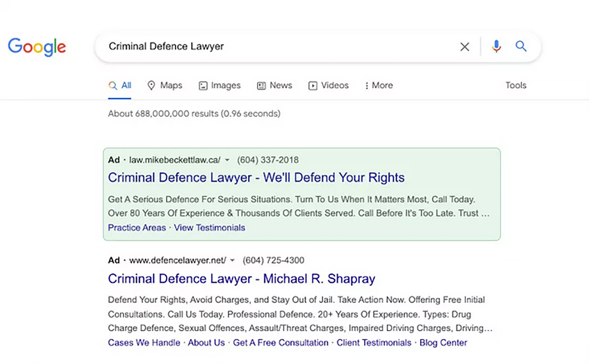The width and height of the screenshot is (589, 364).
Task: Open the Practice Areas sitelink
Action: pyautogui.click(x=137, y=227)
